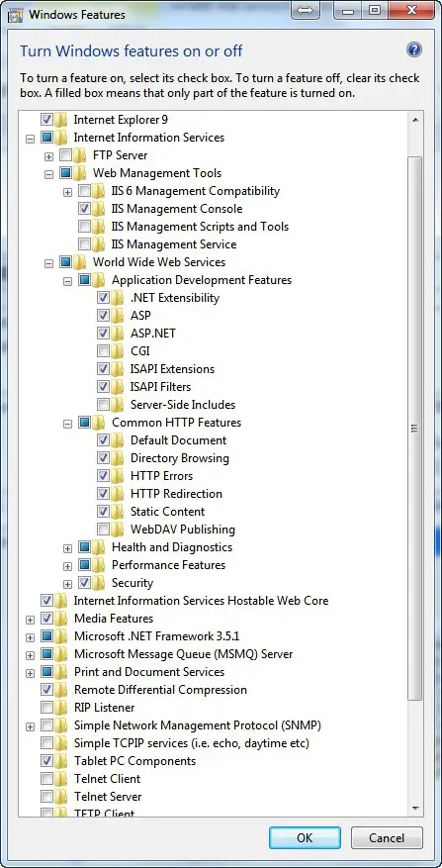
Task: Click the folder icon beside ASP.NET
Action: pos(118,334)
